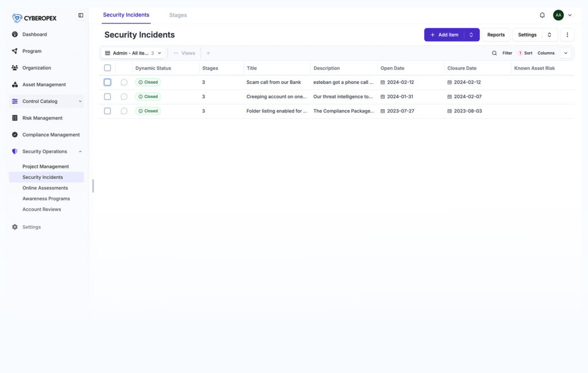This screenshot has width=588, height=373.
Task: Switch to the Stages tab
Action: (178, 15)
